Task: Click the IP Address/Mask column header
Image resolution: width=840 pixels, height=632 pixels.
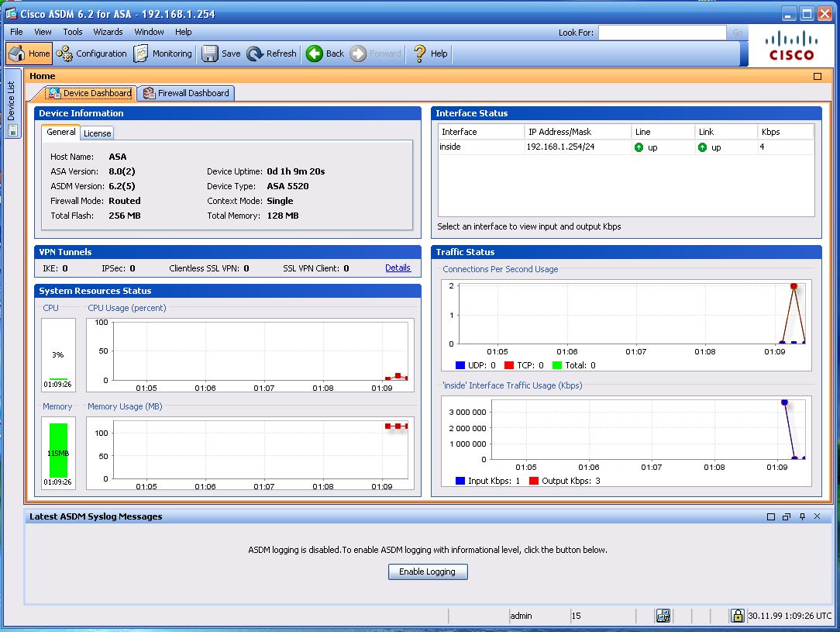Action: [x=577, y=132]
